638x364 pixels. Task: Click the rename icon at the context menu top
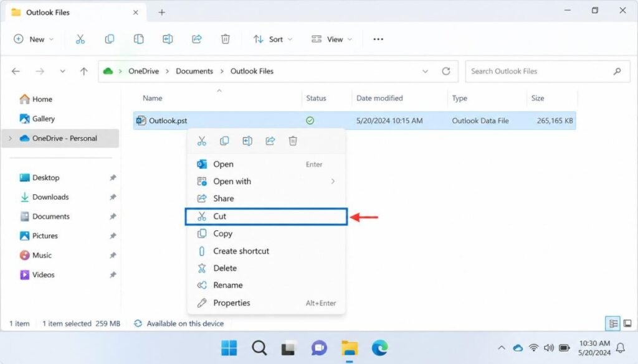[247, 141]
